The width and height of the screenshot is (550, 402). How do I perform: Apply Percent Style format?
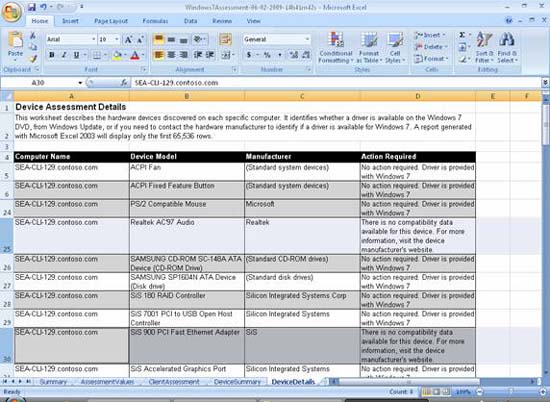coord(267,55)
